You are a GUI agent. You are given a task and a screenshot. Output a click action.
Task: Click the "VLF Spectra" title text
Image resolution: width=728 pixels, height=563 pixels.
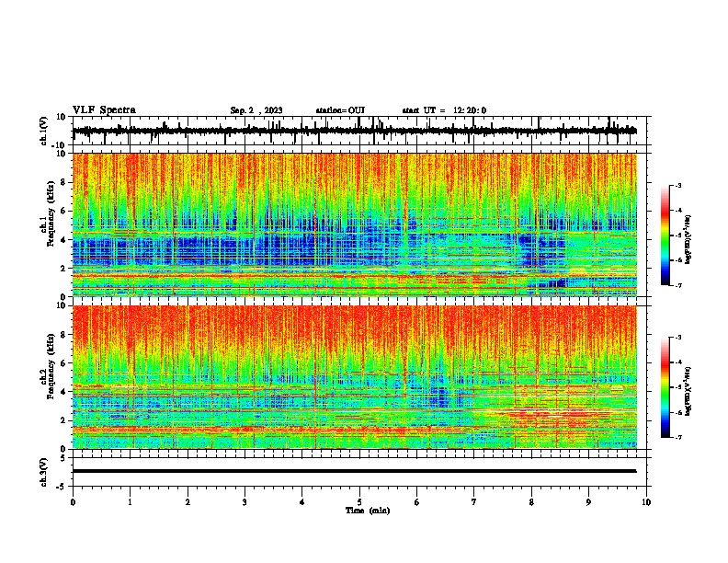[104, 110]
